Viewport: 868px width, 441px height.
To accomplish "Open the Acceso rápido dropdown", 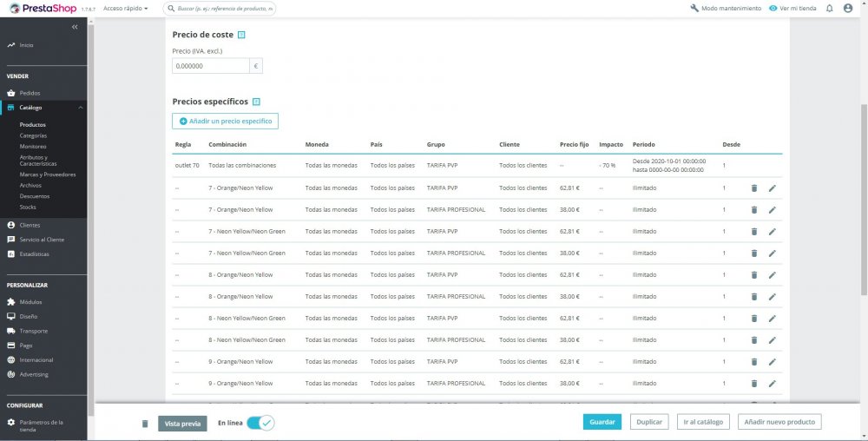I will tap(126, 9).
